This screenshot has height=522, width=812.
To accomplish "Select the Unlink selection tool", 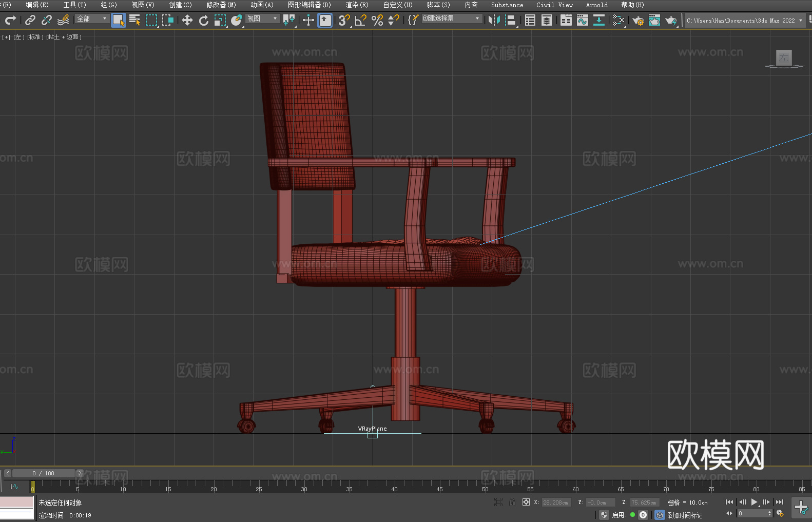I will tap(47, 20).
